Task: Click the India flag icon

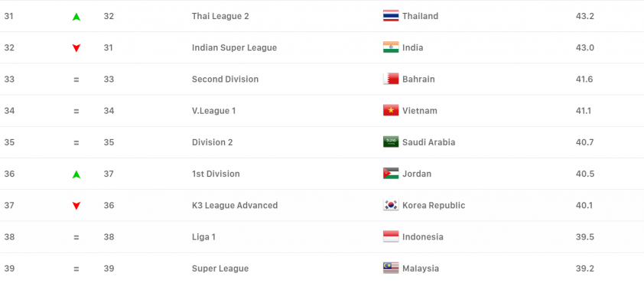Action: pos(391,47)
